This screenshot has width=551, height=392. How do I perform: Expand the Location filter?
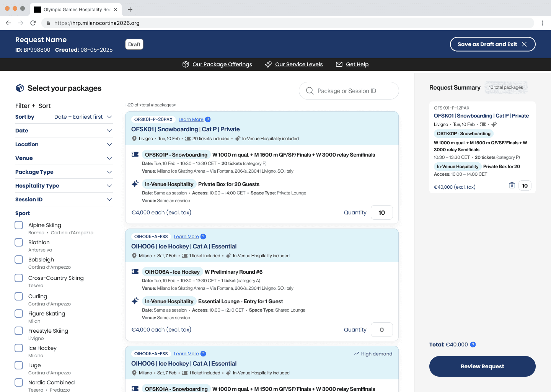[64, 144]
